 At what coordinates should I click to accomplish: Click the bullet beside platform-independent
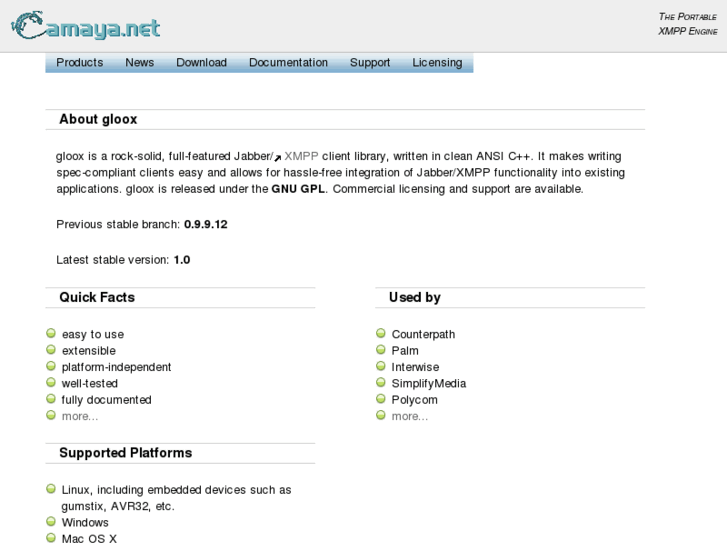click(51, 366)
